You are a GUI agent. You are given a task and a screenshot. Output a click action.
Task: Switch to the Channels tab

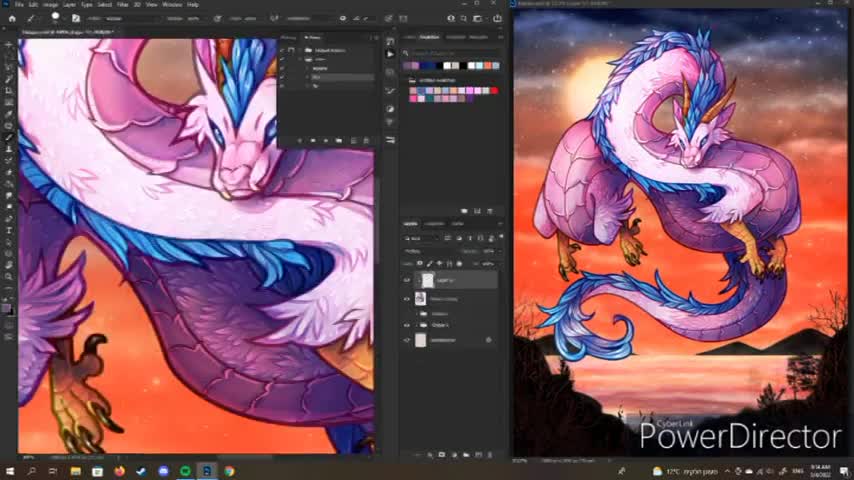(x=434, y=223)
